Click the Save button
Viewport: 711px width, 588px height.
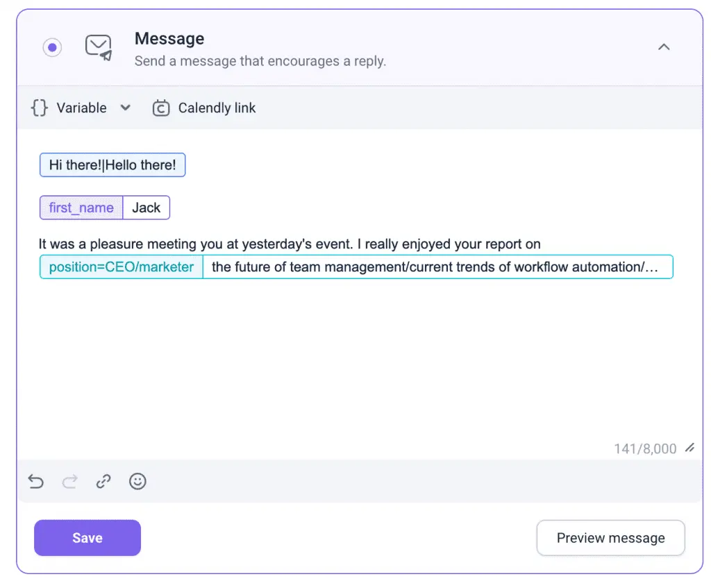click(x=87, y=538)
